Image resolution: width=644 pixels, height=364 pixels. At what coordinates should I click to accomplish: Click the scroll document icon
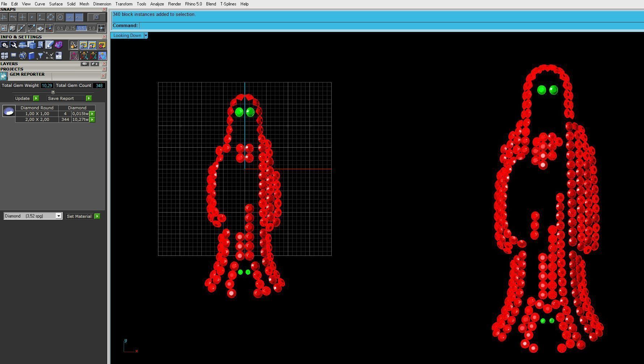(40, 45)
